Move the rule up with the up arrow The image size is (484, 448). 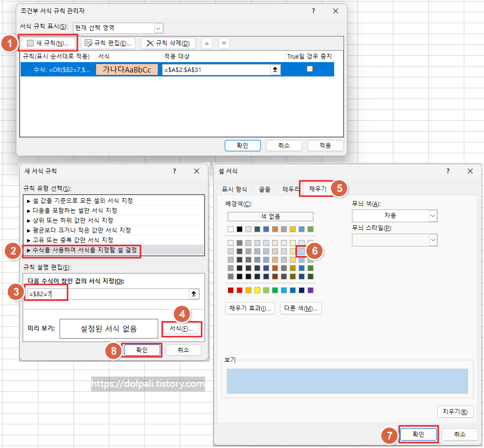pyautogui.click(x=207, y=43)
